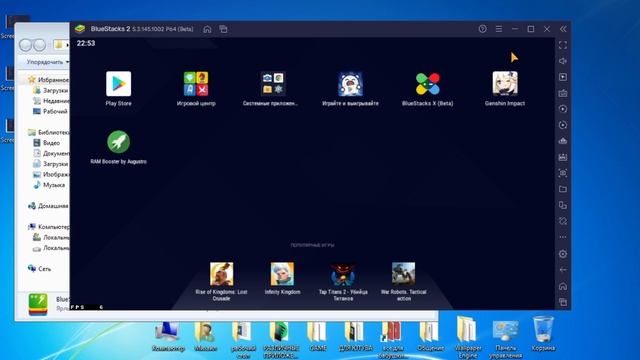Open the Общение desktop folder
Screen dimensions: 640x360
click(430, 336)
